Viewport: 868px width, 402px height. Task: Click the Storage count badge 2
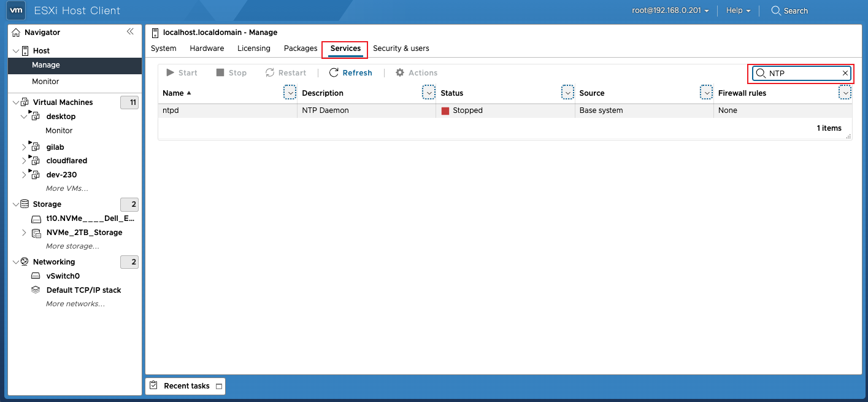point(129,204)
